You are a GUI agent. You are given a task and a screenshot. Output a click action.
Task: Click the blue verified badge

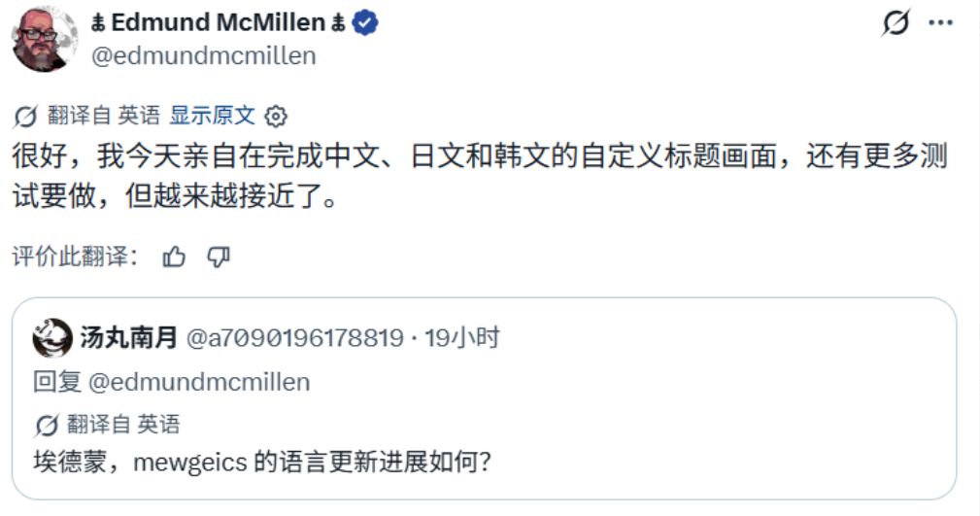point(365,23)
